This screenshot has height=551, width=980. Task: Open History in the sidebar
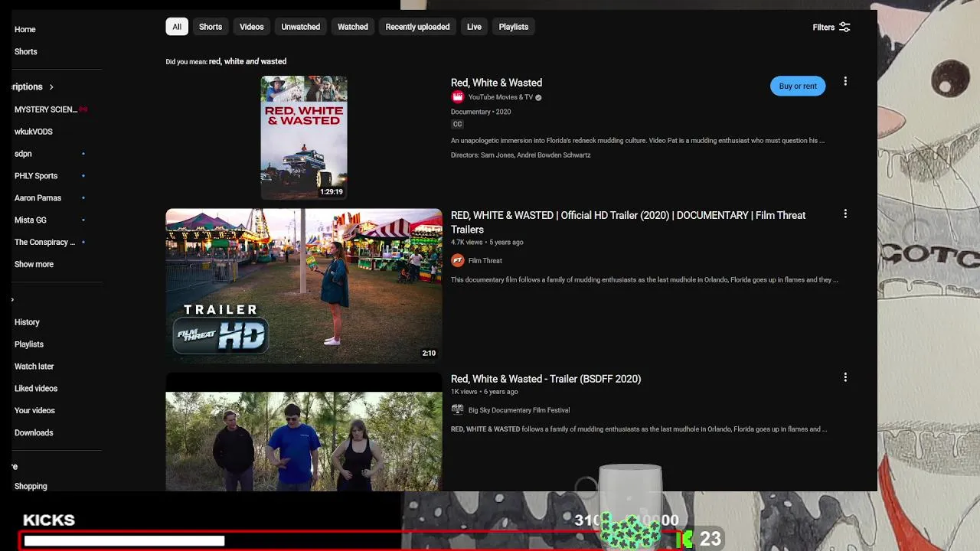coord(27,322)
